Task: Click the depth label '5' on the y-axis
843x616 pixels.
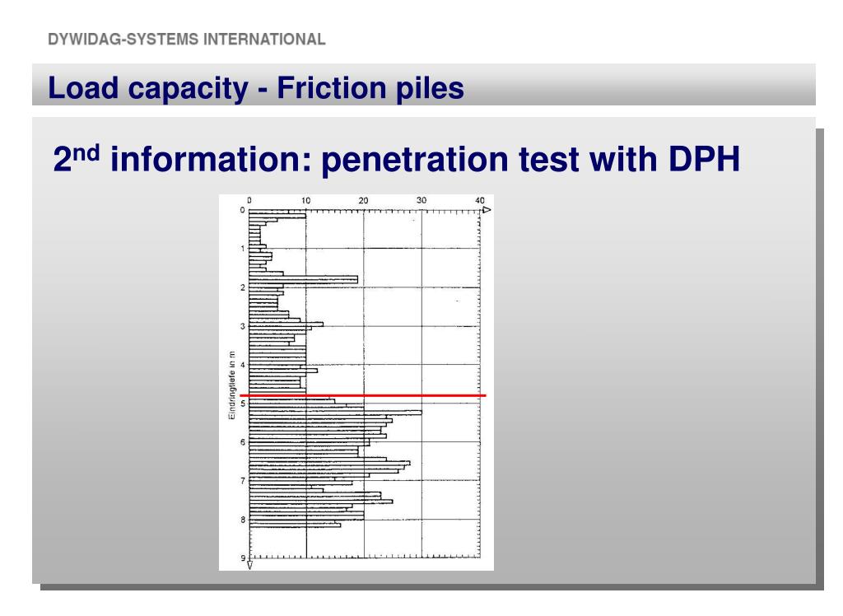Action: [243, 404]
